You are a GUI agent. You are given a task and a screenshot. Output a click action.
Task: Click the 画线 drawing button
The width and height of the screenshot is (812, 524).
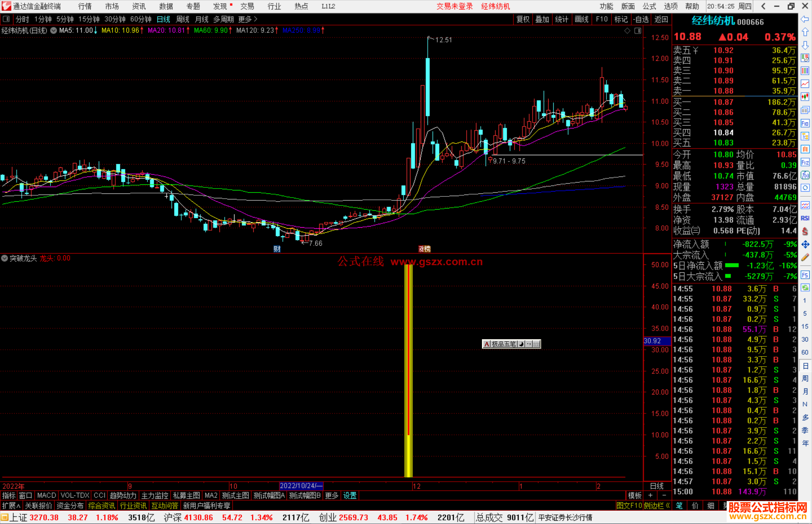[x=581, y=19]
